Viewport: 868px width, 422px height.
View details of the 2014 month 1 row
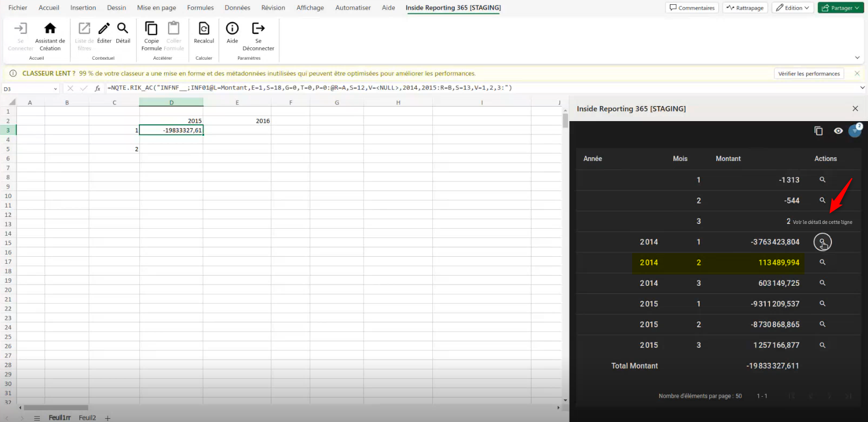coord(822,242)
